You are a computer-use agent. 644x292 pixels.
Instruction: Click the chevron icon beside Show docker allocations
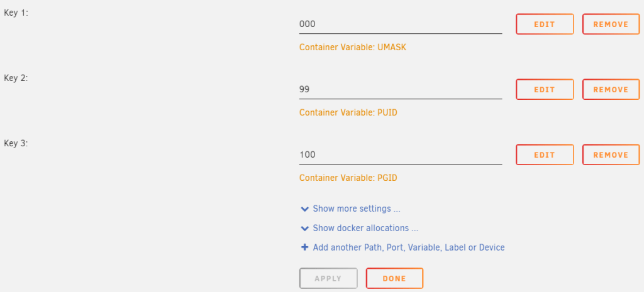tap(305, 228)
